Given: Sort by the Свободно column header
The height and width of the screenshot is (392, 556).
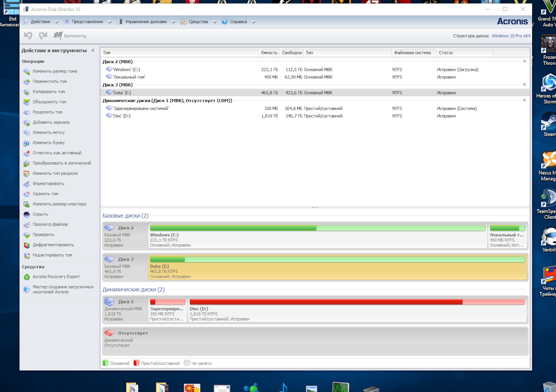Looking at the screenshot, I should tap(292, 53).
